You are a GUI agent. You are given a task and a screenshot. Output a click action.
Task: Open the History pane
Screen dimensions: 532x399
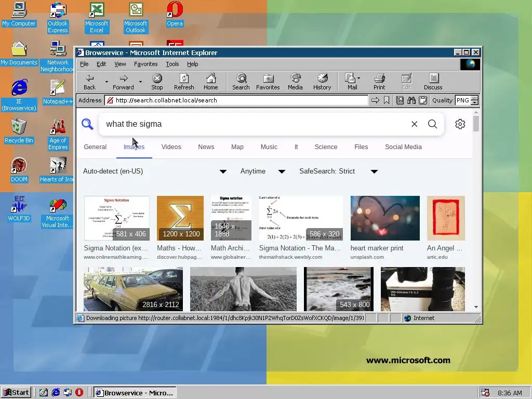click(322, 82)
